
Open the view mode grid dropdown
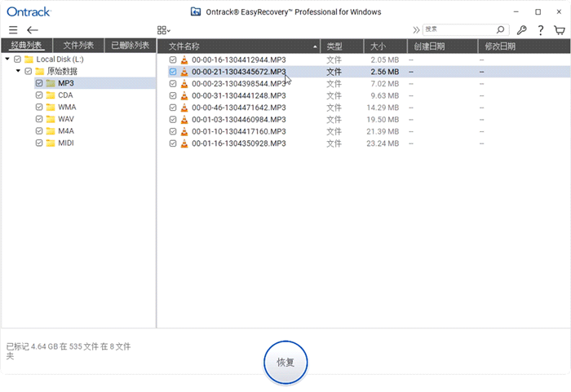(x=163, y=30)
